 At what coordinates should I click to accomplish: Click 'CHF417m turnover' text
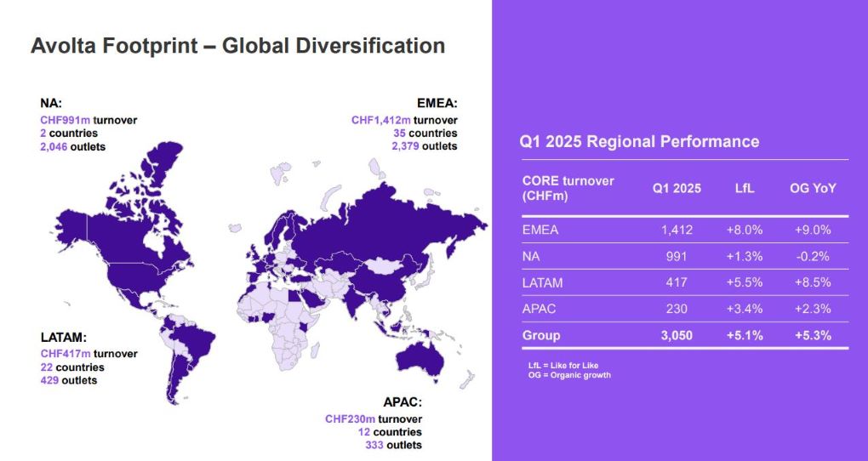[x=89, y=354]
